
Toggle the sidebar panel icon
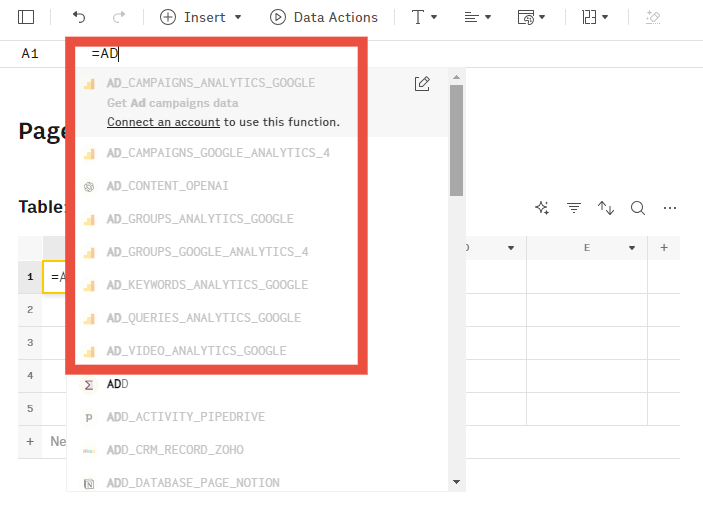coord(26,17)
